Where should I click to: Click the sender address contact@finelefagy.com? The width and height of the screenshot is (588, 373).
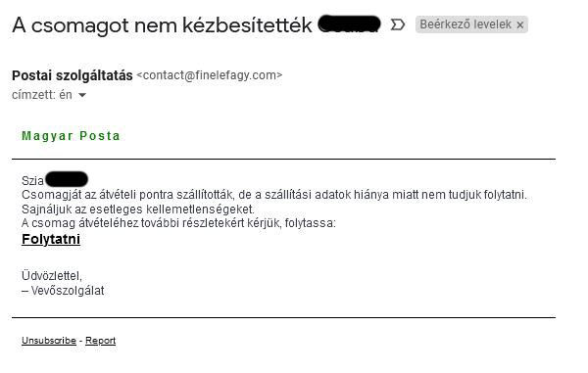[x=210, y=75]
